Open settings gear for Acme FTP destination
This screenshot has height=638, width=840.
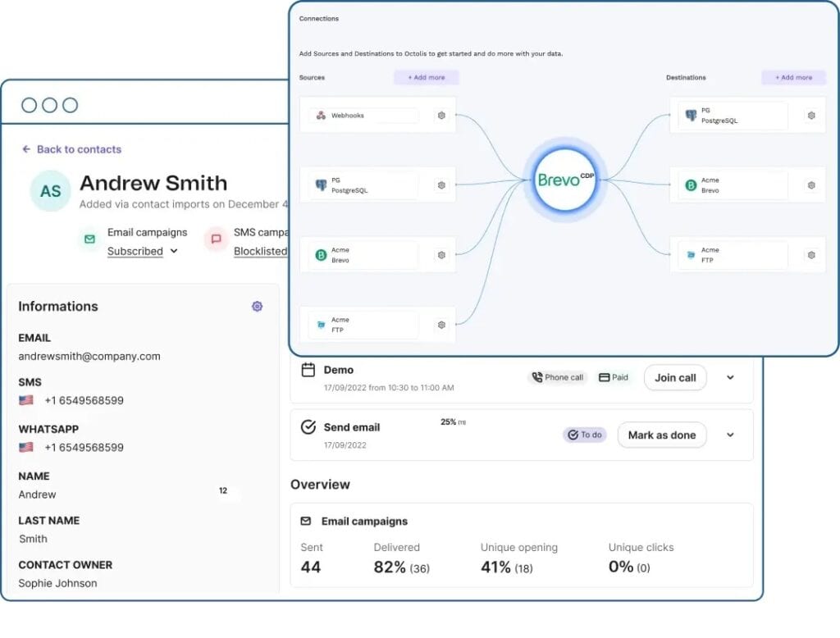[811, 255]
